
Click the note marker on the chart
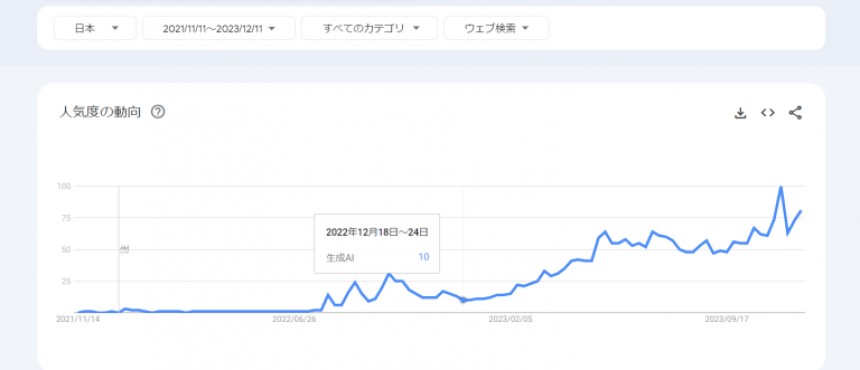tap(125, 250)
